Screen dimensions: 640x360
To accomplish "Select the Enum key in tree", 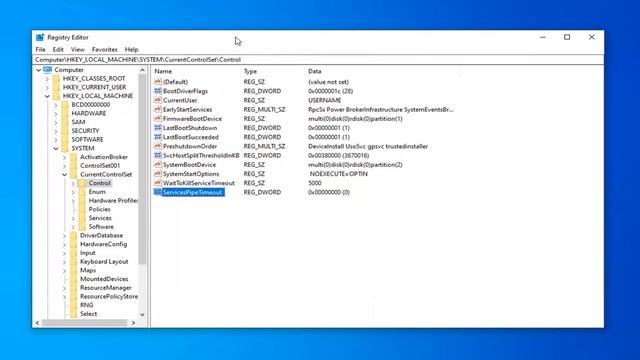I will pos(97,192).
